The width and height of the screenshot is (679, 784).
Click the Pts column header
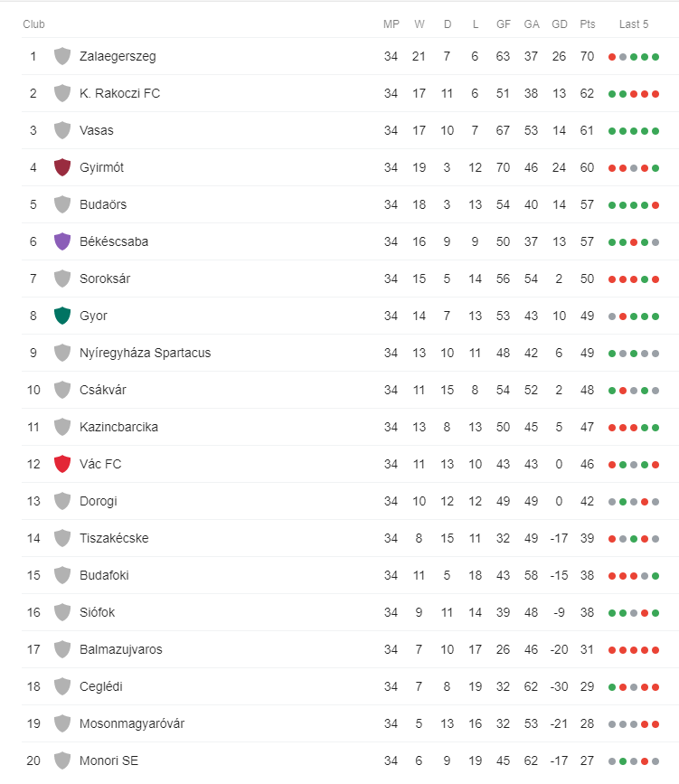coord(588,24)
